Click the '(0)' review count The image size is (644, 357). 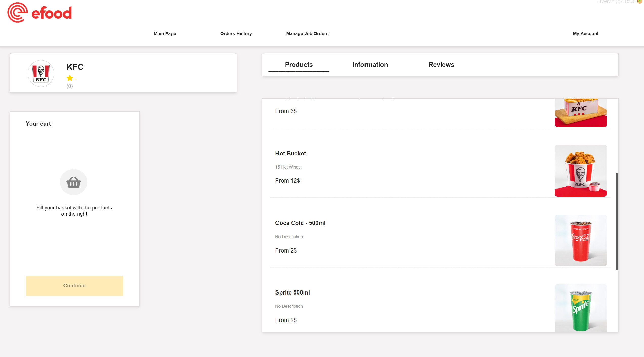pos(70,86)
